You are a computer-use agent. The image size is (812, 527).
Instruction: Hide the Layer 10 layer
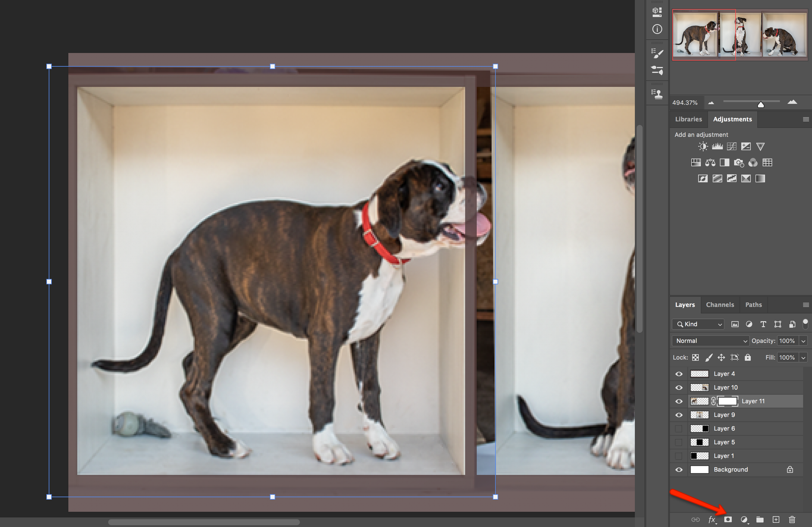679,388
